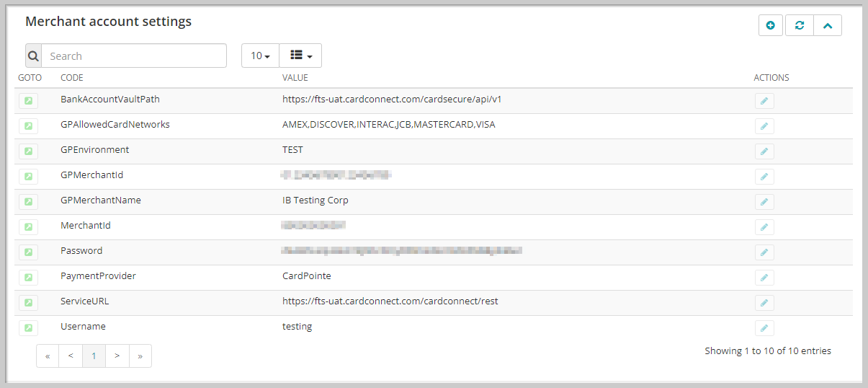The width and height of the screenshot is (868, 388).
Task: Select the BankAccountVaultPath code cell
Action: [109, 99]
